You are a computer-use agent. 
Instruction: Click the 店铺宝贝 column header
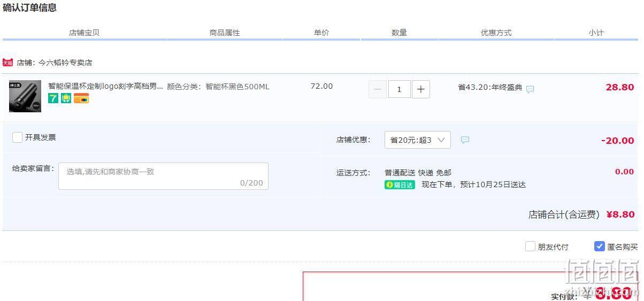coord(84,33)
